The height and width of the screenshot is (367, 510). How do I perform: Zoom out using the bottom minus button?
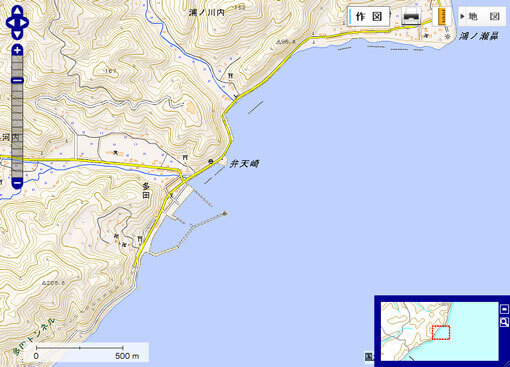(17, 183)
